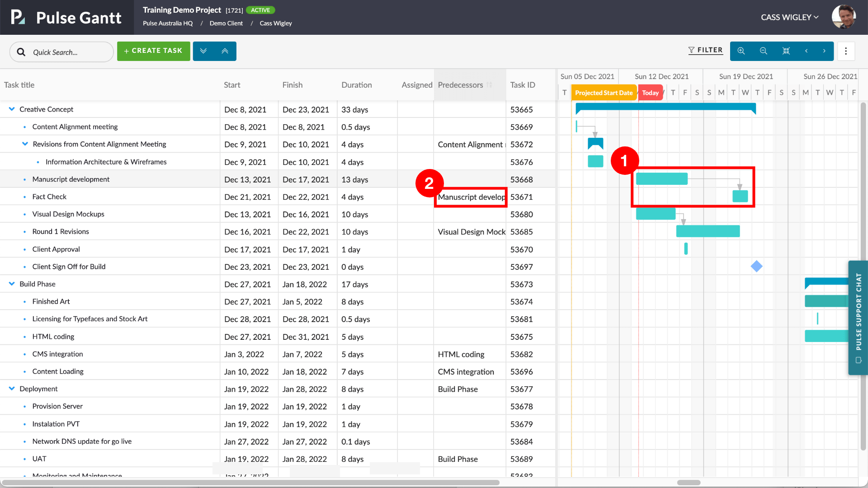Click the fit-to-screen zoom icon
The width and height of the screenshot is (868, 488).
(785, 51)
